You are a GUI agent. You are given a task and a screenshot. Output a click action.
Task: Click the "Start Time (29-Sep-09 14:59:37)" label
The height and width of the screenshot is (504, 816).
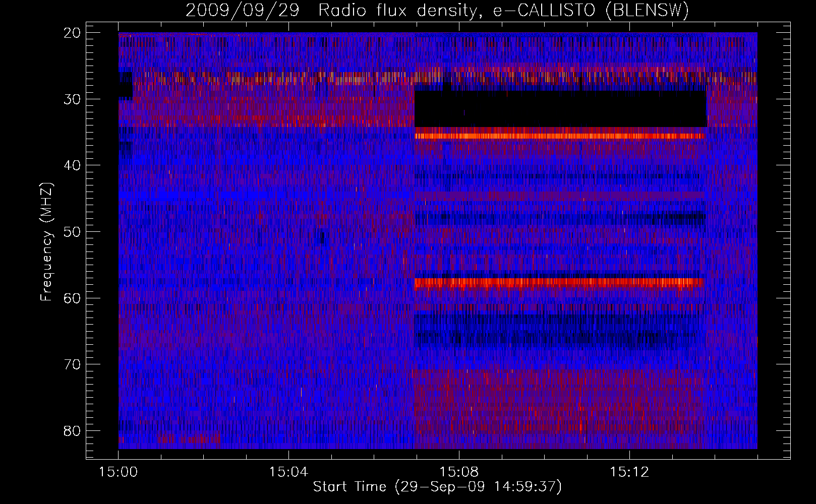437,487
